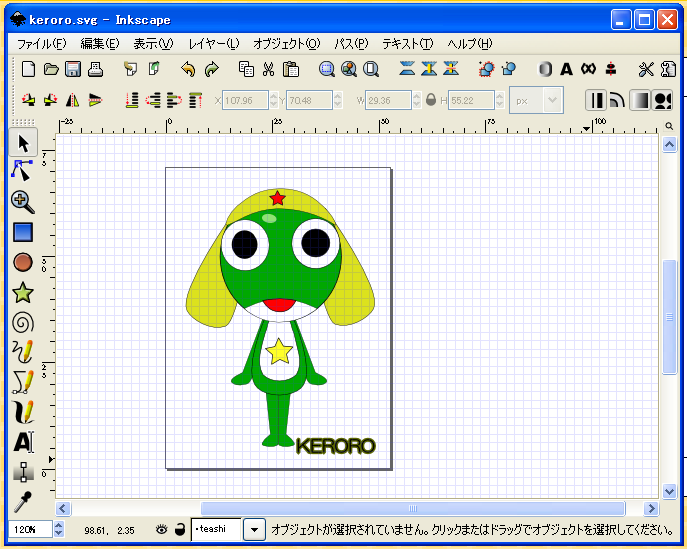687x549 pixels.
Task: Select the Bezier pen tool
Action: click(x=23, y=382)
